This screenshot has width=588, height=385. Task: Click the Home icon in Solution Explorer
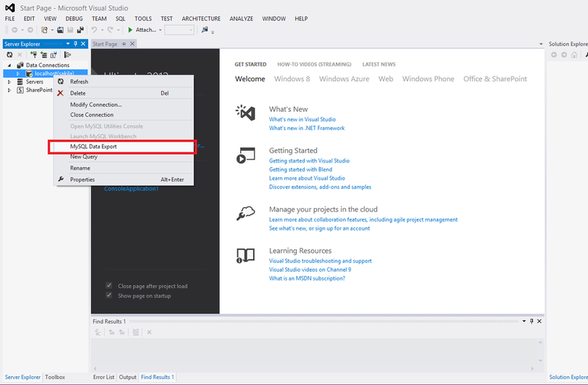(x=574, y=54)
